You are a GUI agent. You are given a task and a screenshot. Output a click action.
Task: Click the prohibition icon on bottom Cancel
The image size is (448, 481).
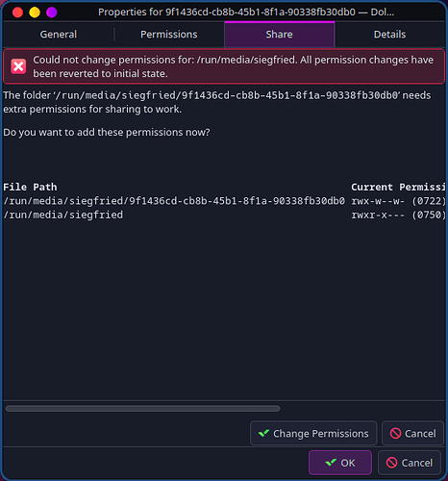tap(391, 463)
